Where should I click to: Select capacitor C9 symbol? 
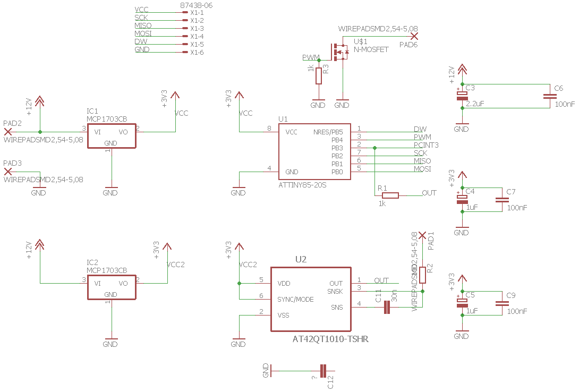point(502,303)
